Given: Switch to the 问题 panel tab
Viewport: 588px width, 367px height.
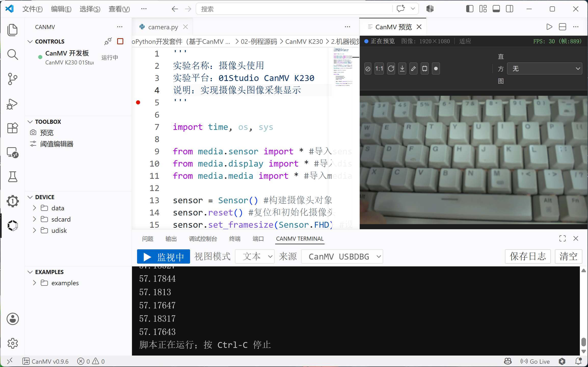Looking at the screenshot, I should coord(148,239).
